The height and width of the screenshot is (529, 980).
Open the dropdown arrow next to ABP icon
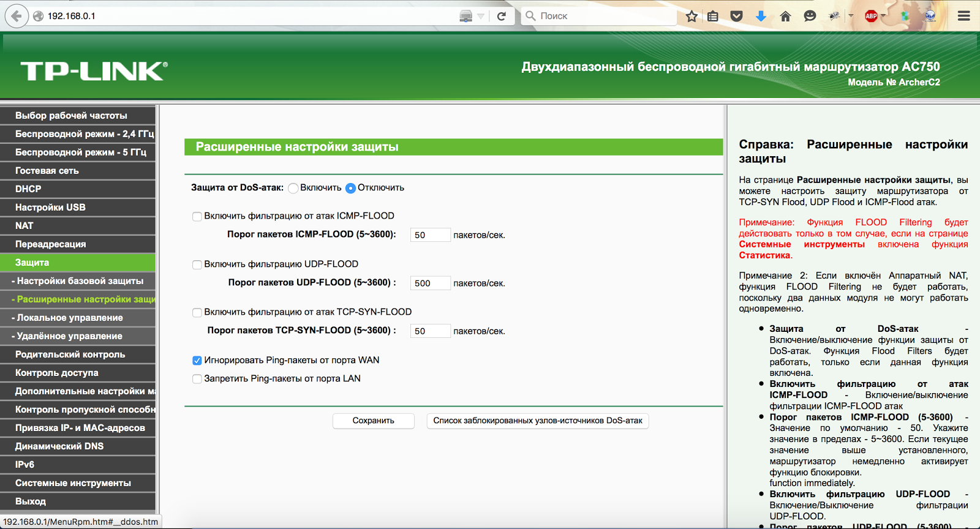pyautogui.click(x=883, y=16)
